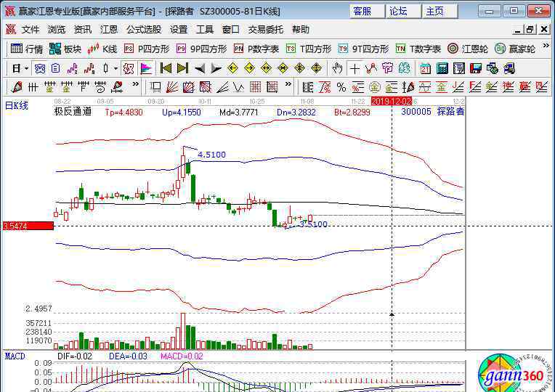Select the red grid square tool
The image size is (555, 392).
(x=256, y=87)
